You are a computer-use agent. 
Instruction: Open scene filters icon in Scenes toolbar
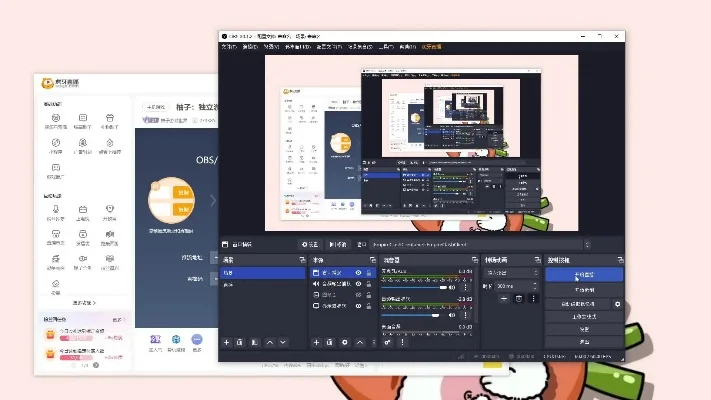255,342
